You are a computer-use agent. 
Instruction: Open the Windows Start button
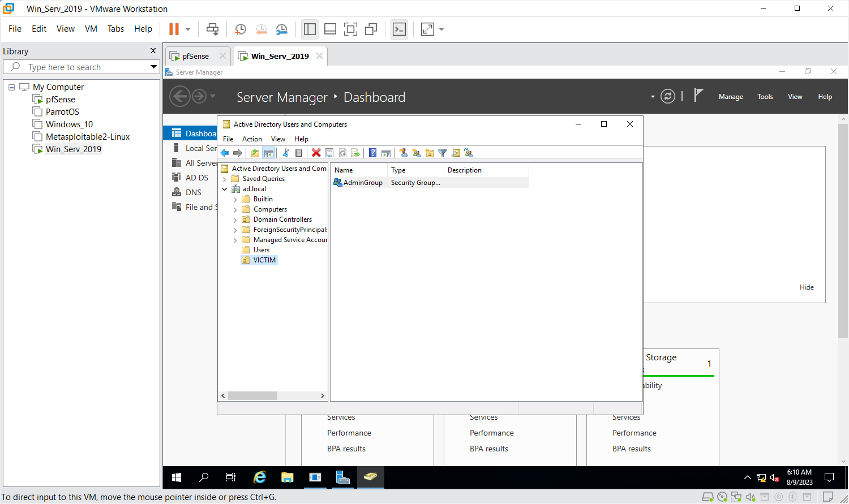pos(177,477)
